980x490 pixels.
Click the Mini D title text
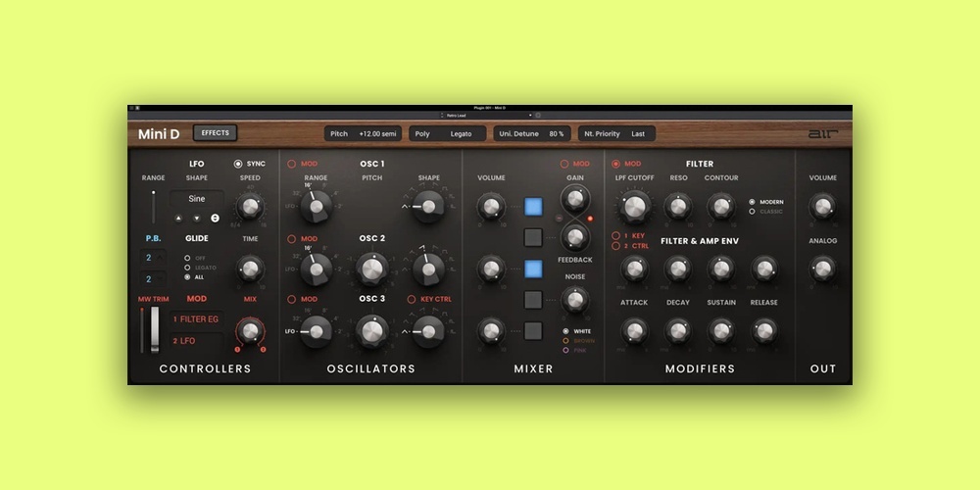coord(159,134)
